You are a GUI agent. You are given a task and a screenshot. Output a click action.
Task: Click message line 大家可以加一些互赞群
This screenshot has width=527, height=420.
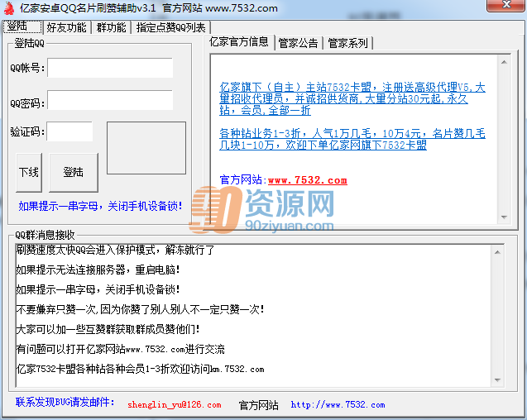108,329
